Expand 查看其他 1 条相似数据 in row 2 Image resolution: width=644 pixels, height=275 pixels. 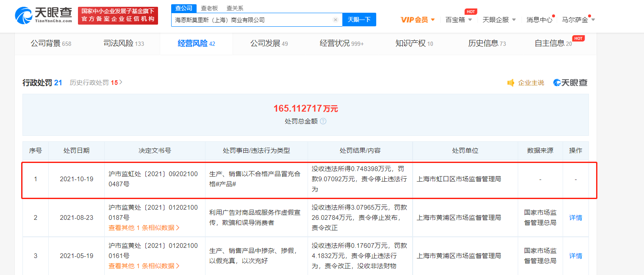144,227
